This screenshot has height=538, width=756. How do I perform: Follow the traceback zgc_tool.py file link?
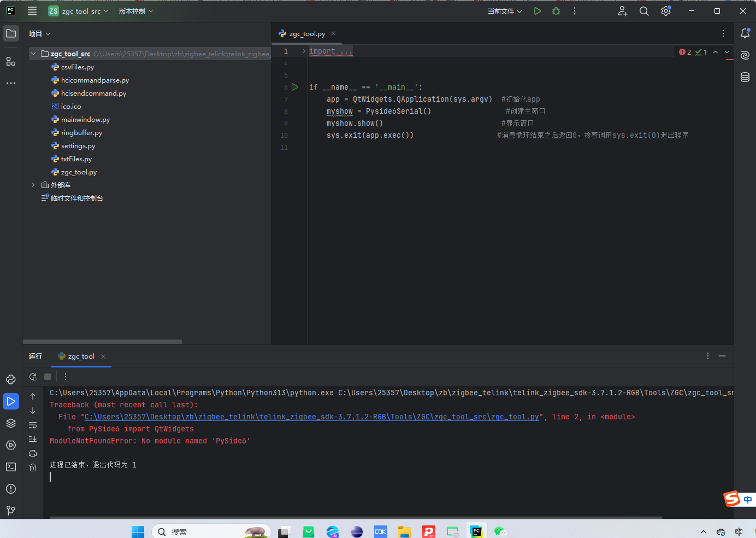[312, 417]
